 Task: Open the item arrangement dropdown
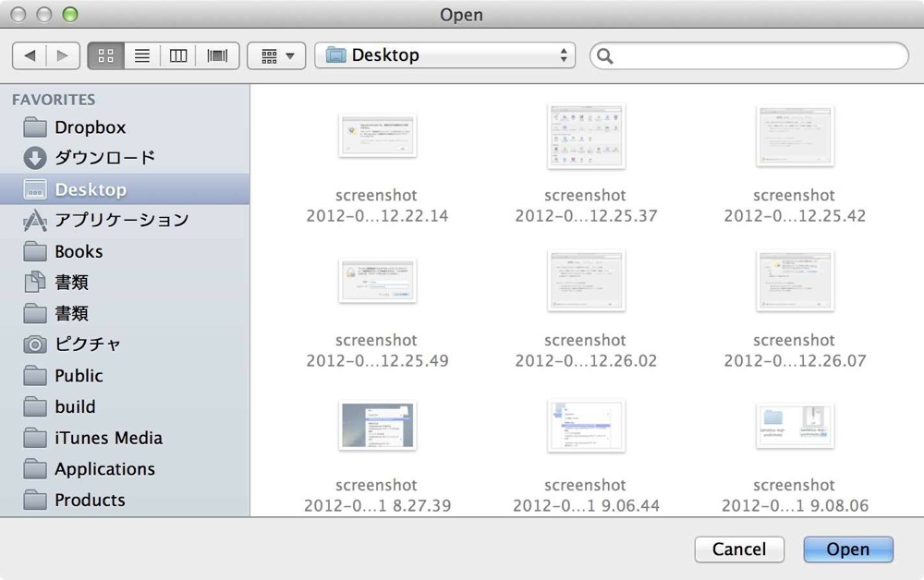[276, 56]
